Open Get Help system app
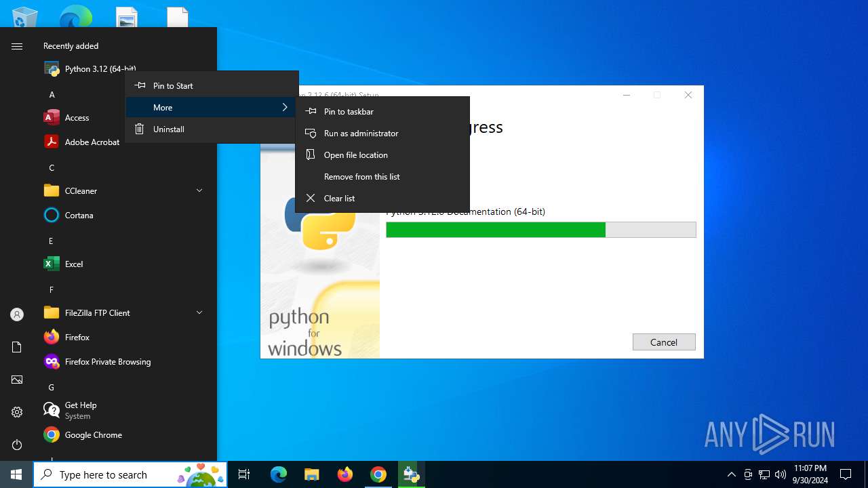Viewport: 868px width, 488px height. 125,411
